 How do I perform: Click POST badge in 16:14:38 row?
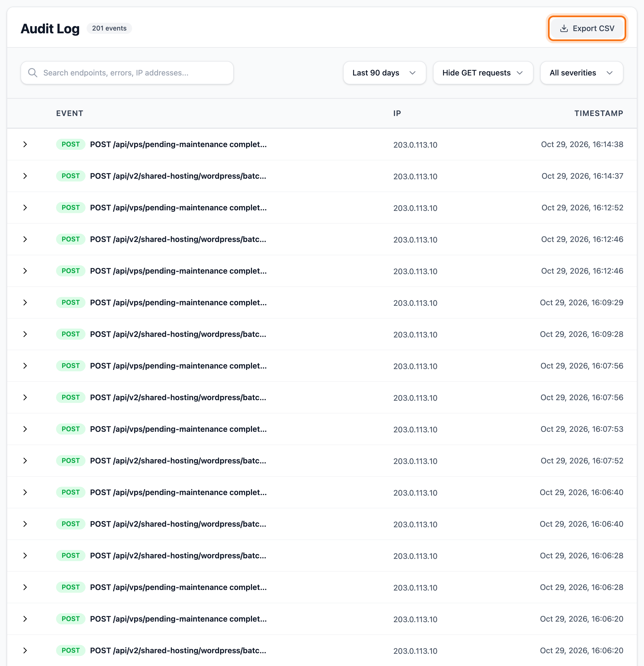[71, 144]
